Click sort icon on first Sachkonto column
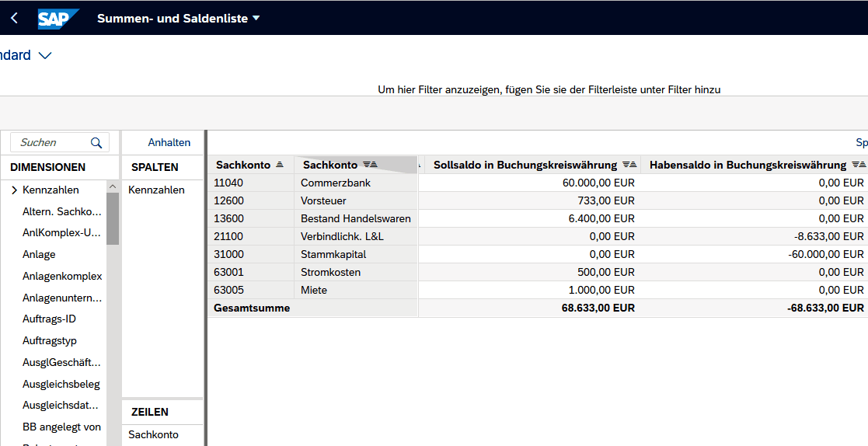 [x=280, y=165]
